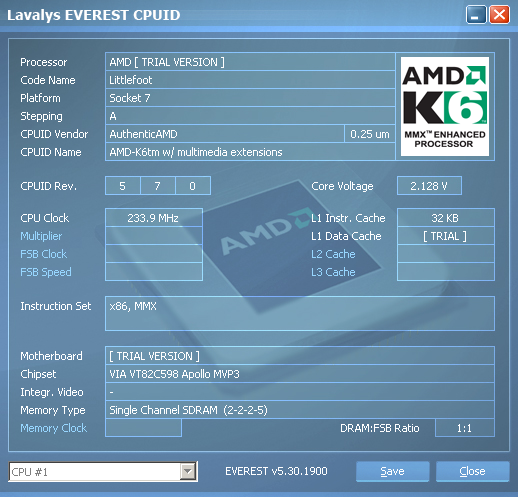The image size is (518, 497).
Task: Click the 0.25 um process field
Action: click(370, 134)
